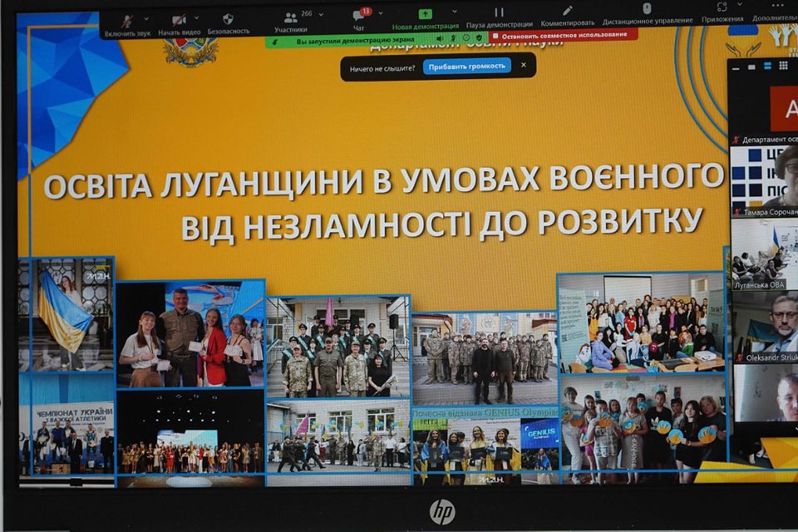Screen dimensions: 798x532
Task: Select the Комментировать annotation pencil
Action: 568,17
